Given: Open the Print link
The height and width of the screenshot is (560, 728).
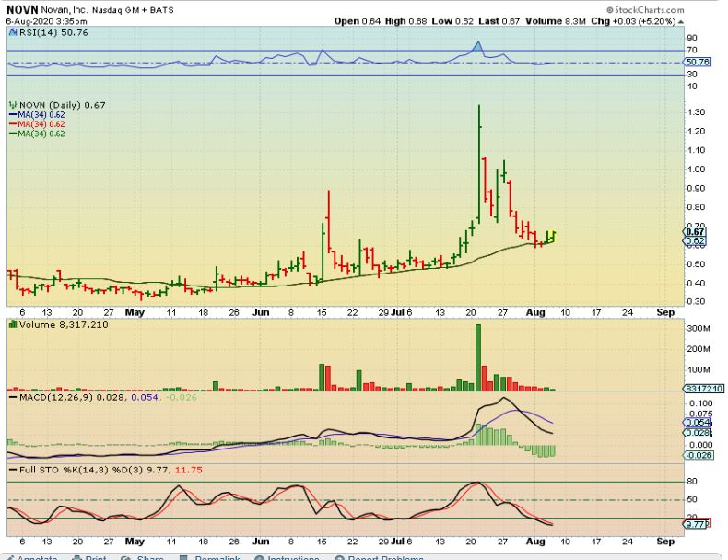Looking at the screenshot, I should coord(96,557).
